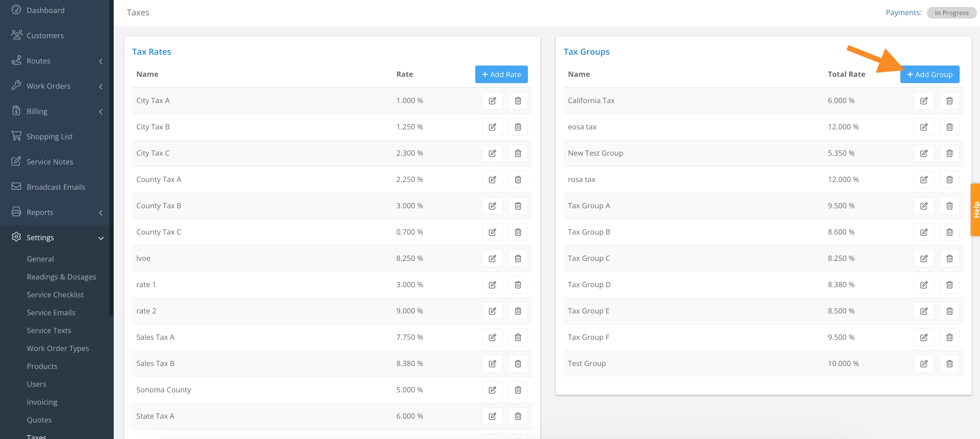Click the Add Rate button
Viewport: 980px width, 439px height.
click(x=501, y=74)
